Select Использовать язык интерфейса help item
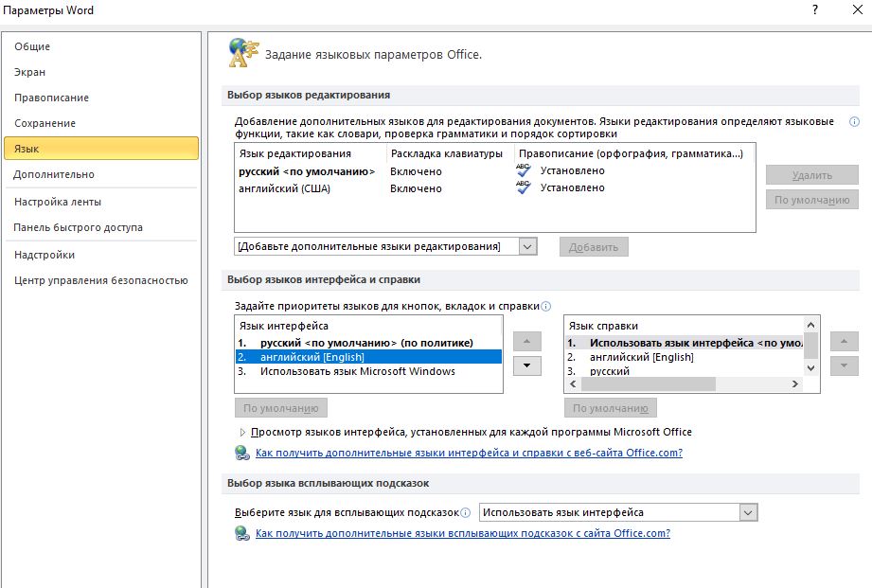872x588 pixels. [x=684, y=343]
